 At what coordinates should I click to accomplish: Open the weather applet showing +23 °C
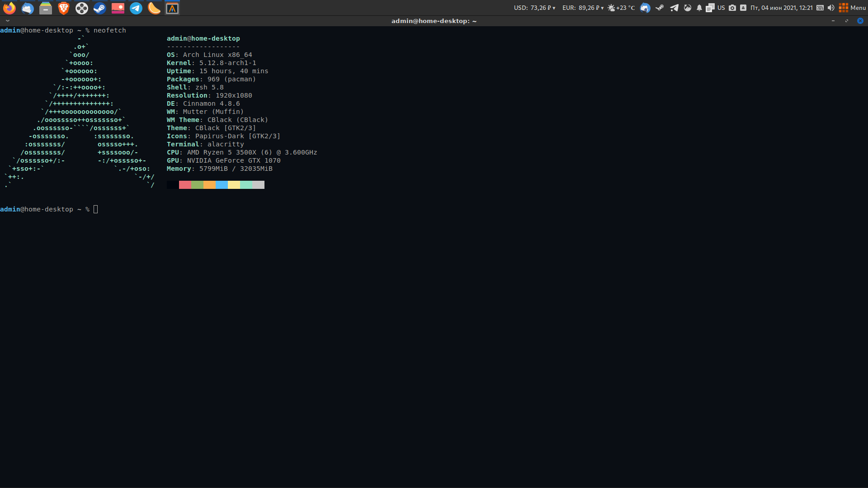[621, 8]
